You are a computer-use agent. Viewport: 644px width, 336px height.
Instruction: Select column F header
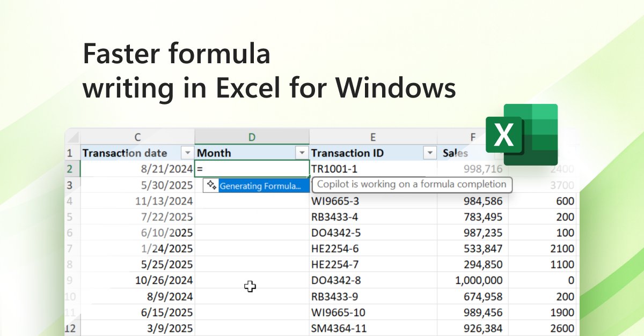[473, 138]
